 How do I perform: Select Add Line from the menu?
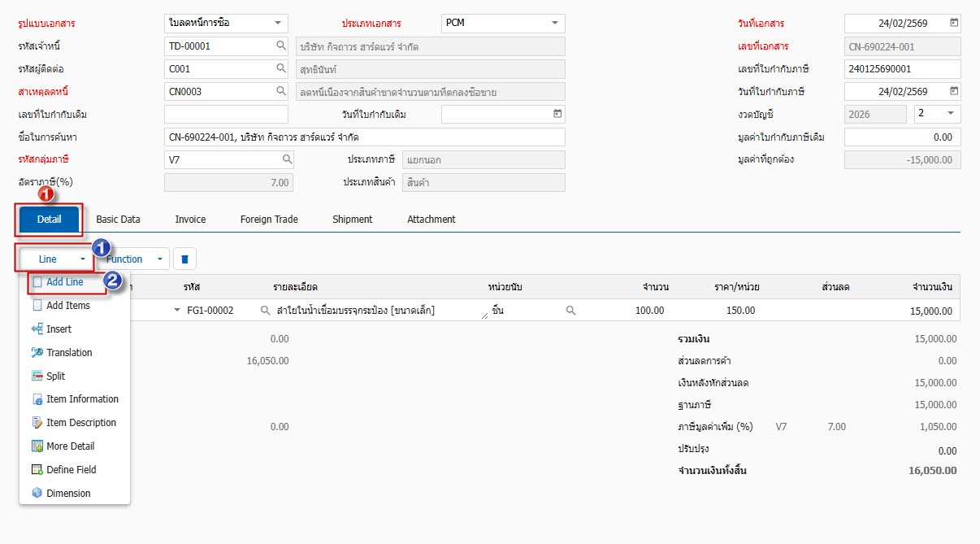tap(65, 282)
